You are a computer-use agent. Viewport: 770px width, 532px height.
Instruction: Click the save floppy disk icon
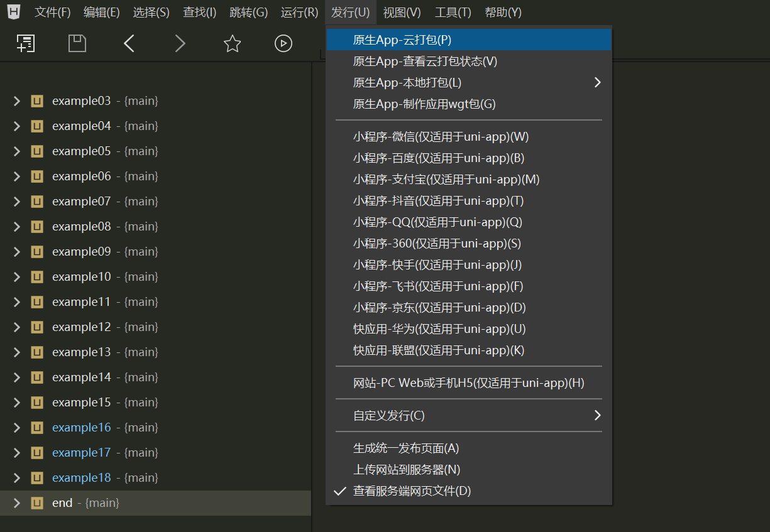77,43
